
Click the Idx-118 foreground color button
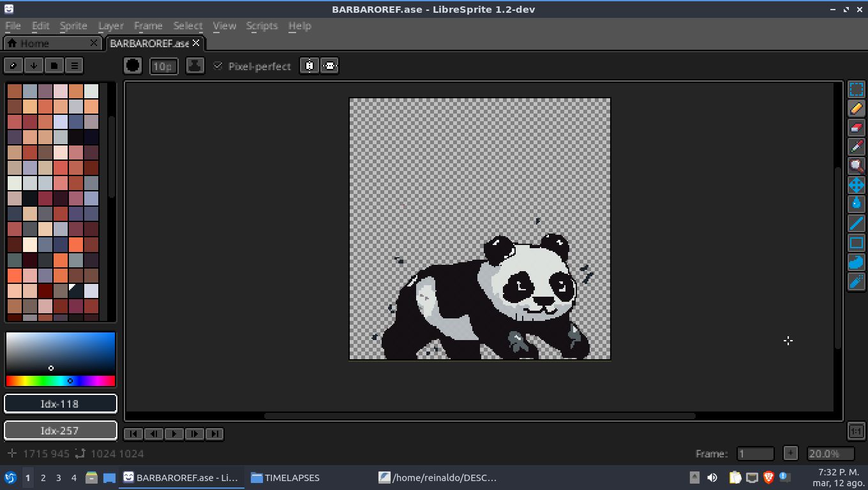[x=60, y=404]
